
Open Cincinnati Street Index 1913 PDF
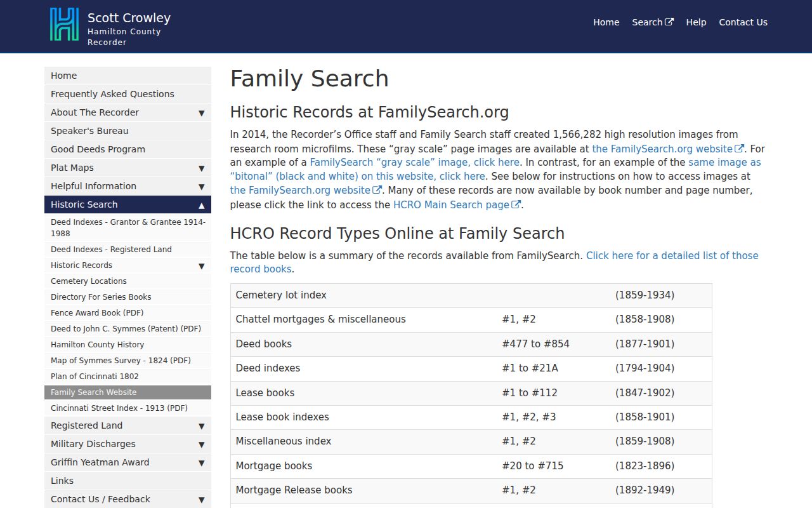pyautogui.click(x=128, y=408)
